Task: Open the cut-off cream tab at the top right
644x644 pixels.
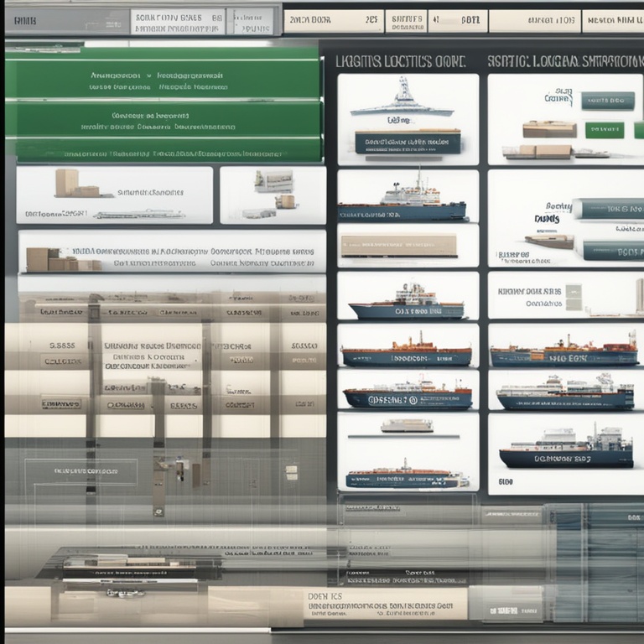Action: click(613, 21)
